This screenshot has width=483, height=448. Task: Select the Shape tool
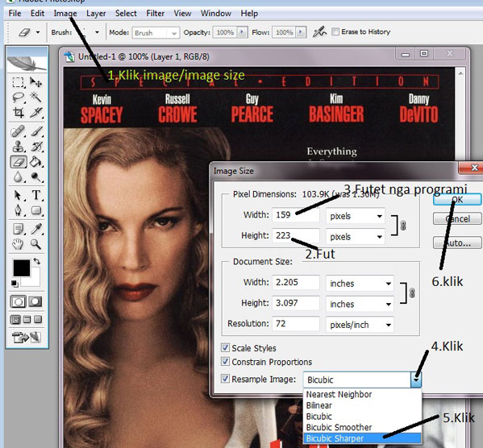pos(36,210)
